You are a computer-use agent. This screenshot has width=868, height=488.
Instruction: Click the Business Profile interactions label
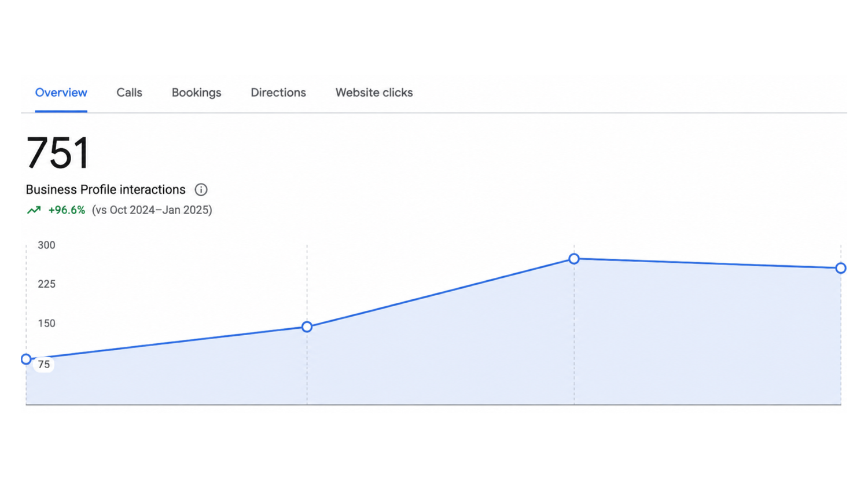click(x=105, y=190)
